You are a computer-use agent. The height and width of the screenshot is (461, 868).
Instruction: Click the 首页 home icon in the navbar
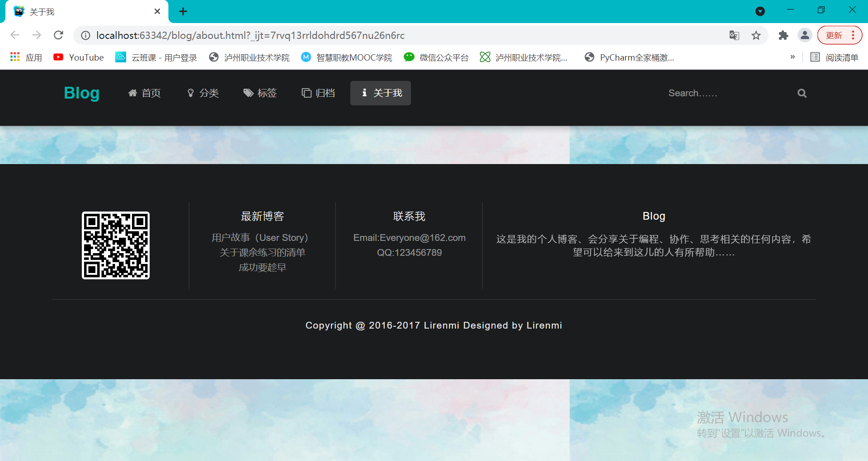pos(133,93)
